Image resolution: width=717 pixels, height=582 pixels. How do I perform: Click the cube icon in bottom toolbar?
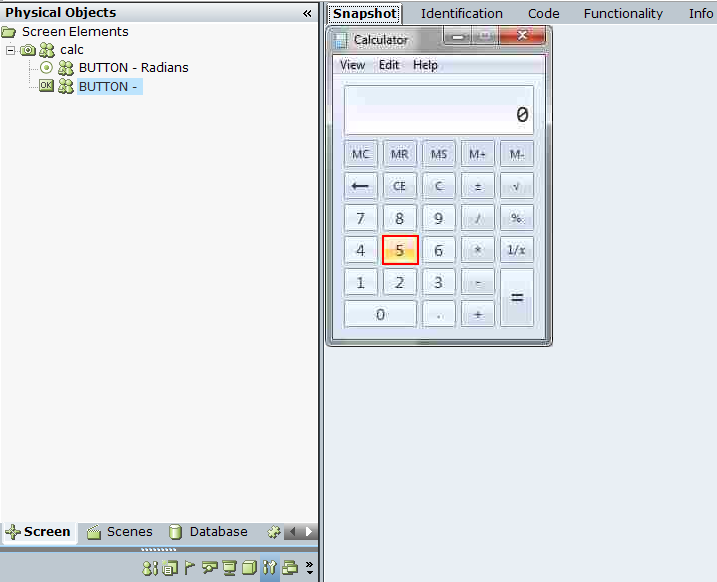click(x=249, y=568)
